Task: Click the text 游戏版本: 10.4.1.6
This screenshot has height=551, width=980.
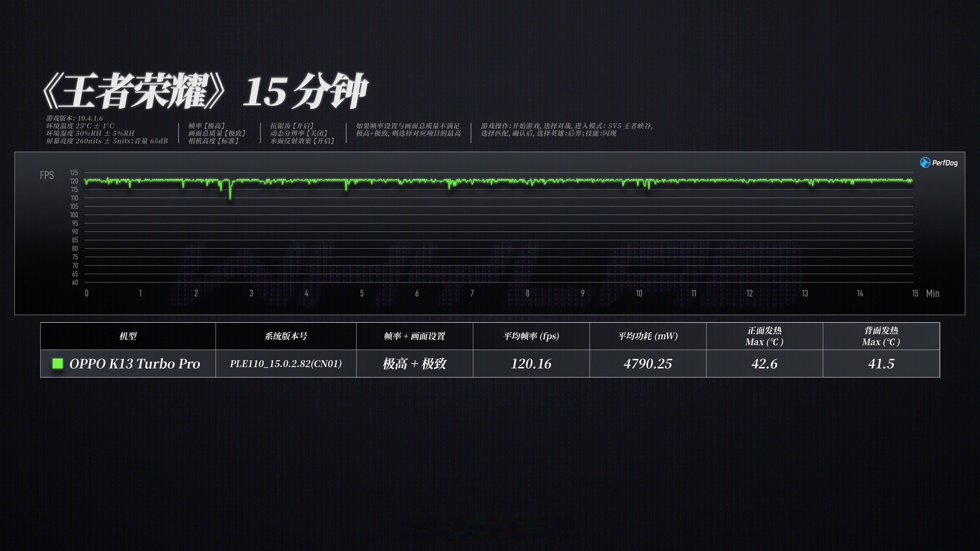Action: [x=75, y=118]
